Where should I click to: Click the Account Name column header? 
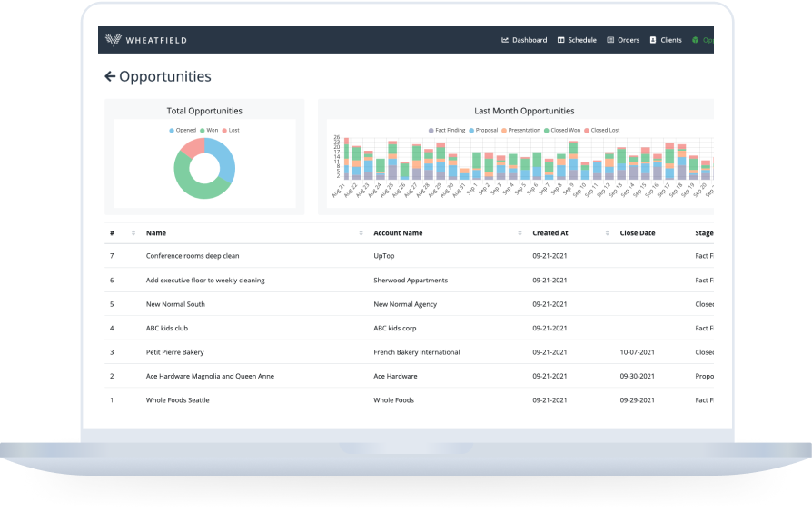(398, 233)
